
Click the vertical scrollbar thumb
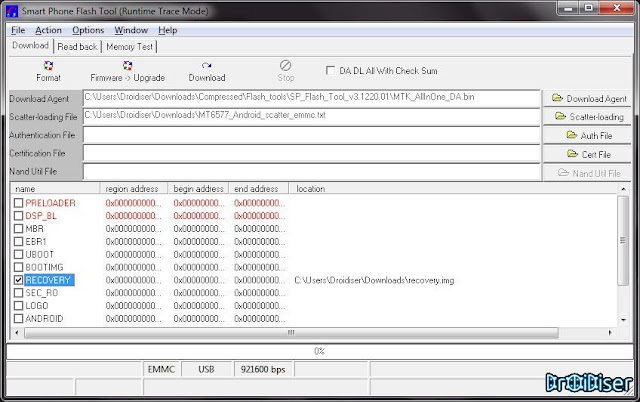pyautogui.click(x=623, y=240)
